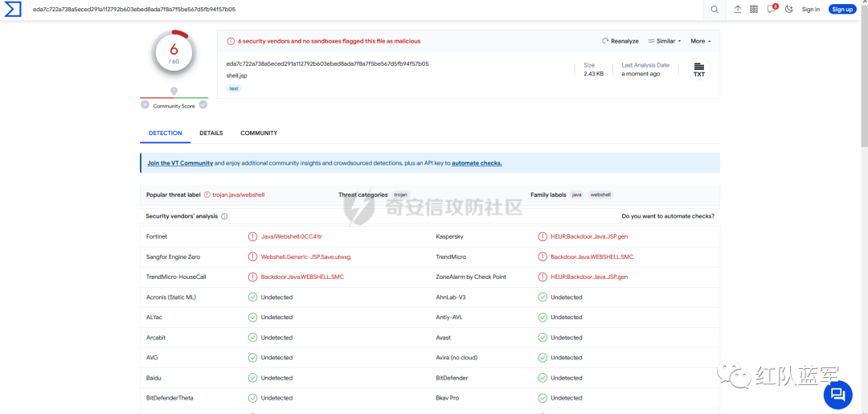
Task: Click the community score marker pin icon
Action: pos(174,91)
